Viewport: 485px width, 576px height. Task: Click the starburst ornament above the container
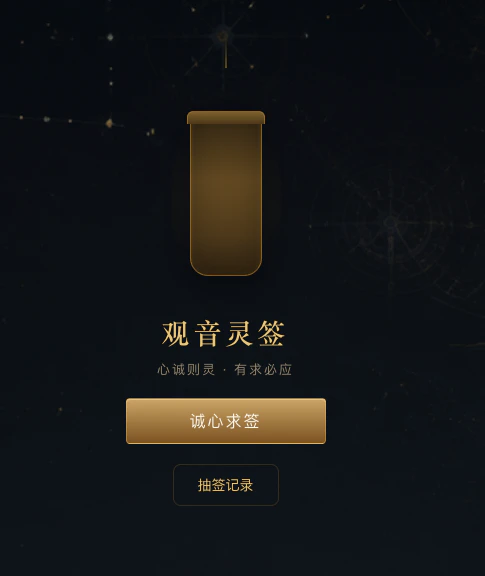coord(223,37)
